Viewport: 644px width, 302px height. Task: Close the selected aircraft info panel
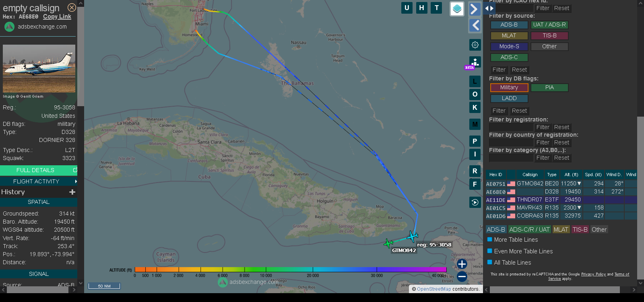tap(72, 8)
